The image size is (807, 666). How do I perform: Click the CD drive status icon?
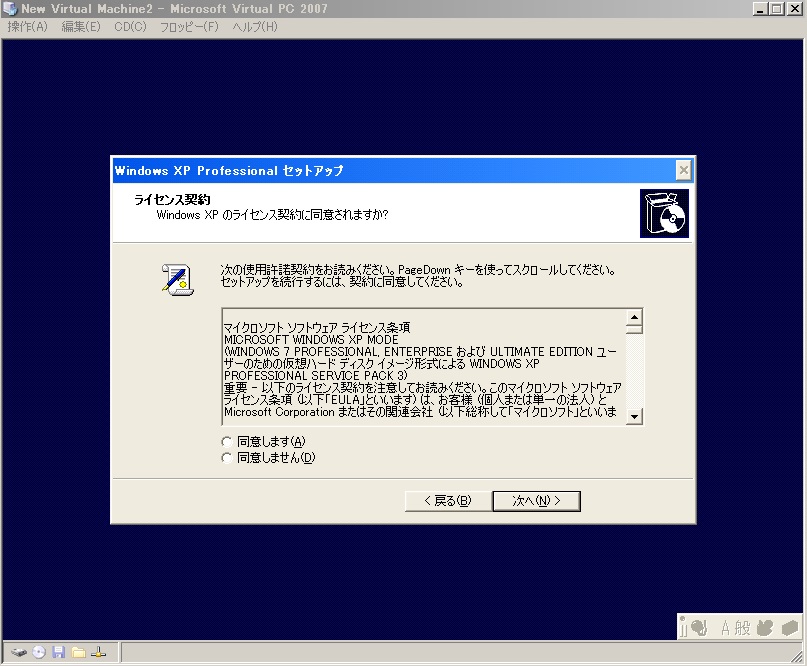39,652
